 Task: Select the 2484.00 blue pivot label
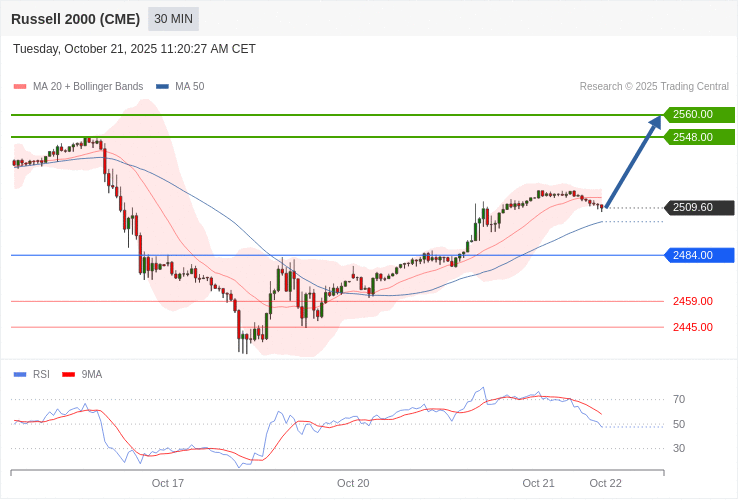click(x=699, y=255)
